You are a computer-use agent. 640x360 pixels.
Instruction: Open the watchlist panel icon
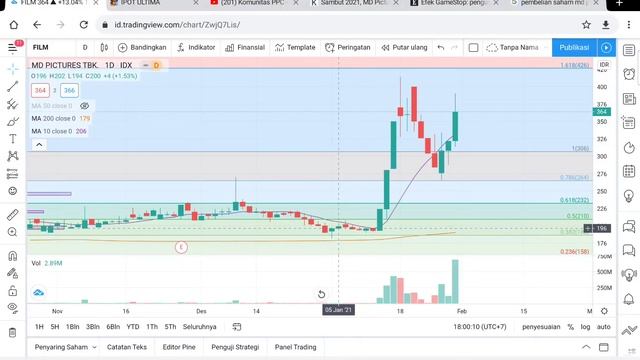pos(629,50)
